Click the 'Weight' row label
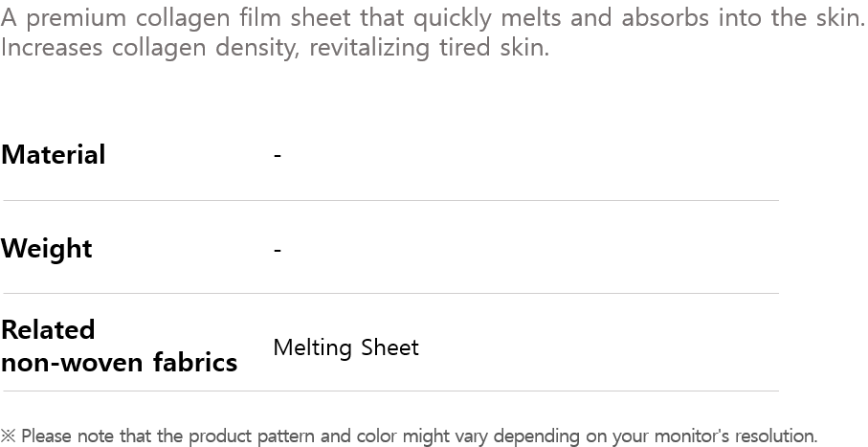The image size is (868, 447). 47,249
